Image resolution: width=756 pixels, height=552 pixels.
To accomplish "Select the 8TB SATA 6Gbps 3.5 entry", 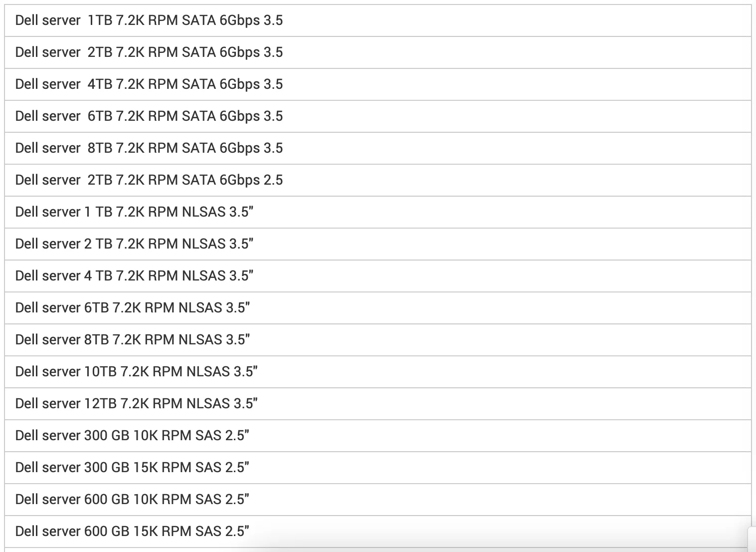I will (149, 148).
